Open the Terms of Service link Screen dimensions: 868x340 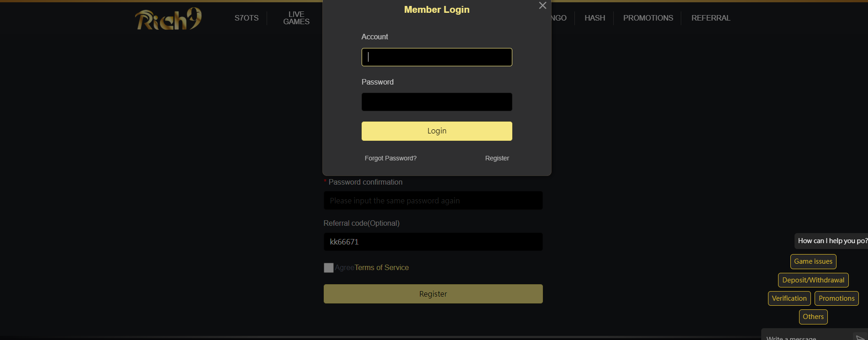pos(382,267)
